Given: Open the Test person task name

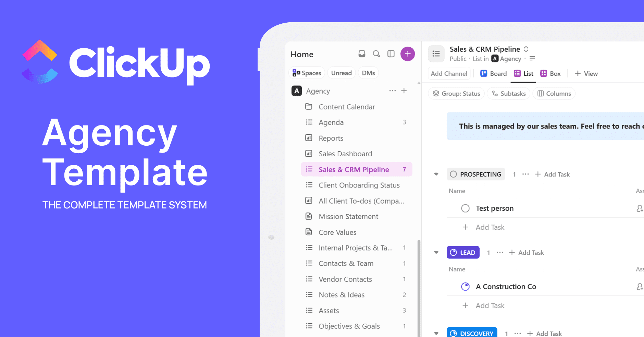Looking at the screenshot, I should (x=495, y=208).
